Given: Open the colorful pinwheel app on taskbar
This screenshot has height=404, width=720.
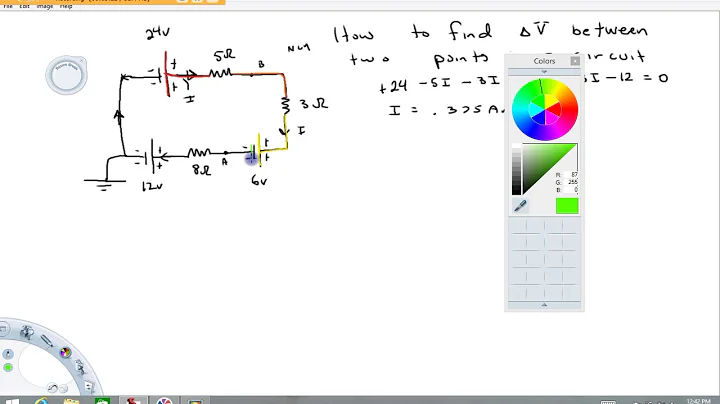Looking at the screenshot, I should tap(164, 401).
